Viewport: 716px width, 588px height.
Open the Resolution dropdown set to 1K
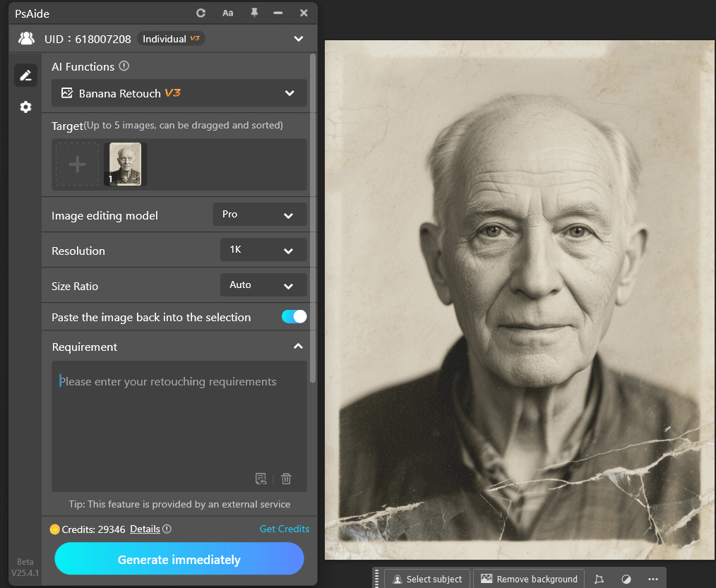coord(263,250)
